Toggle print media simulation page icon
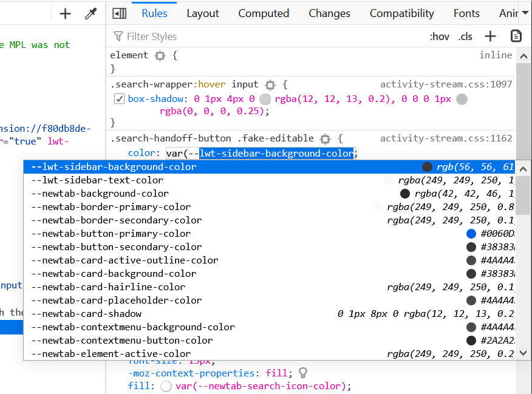The height and width of the screenshot is (394, 532). 516,36
